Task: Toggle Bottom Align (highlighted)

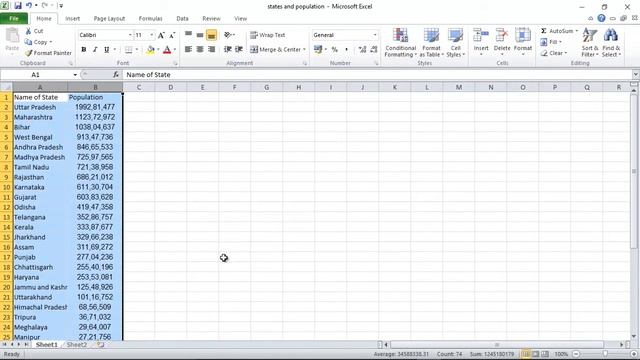Action: (x=211, y=35)
